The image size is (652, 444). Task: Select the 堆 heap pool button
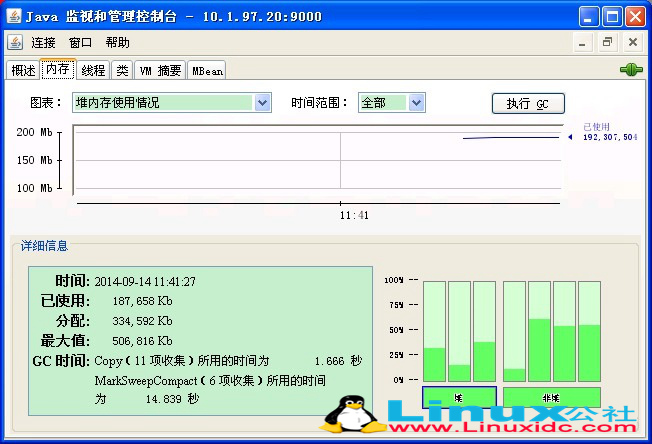pos(459,398)
